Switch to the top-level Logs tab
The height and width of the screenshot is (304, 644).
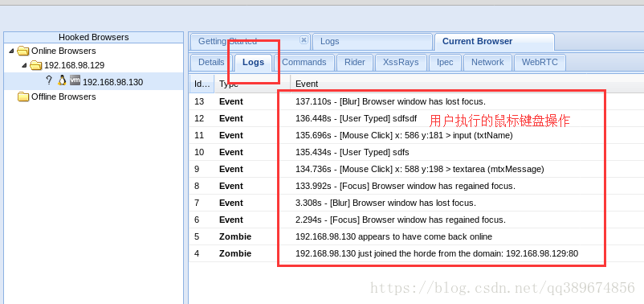[372, 42]
